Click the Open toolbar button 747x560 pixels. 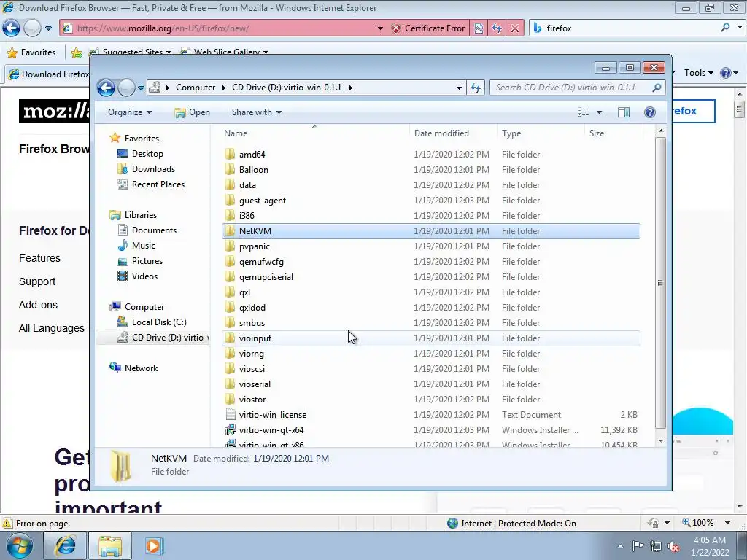192,112
